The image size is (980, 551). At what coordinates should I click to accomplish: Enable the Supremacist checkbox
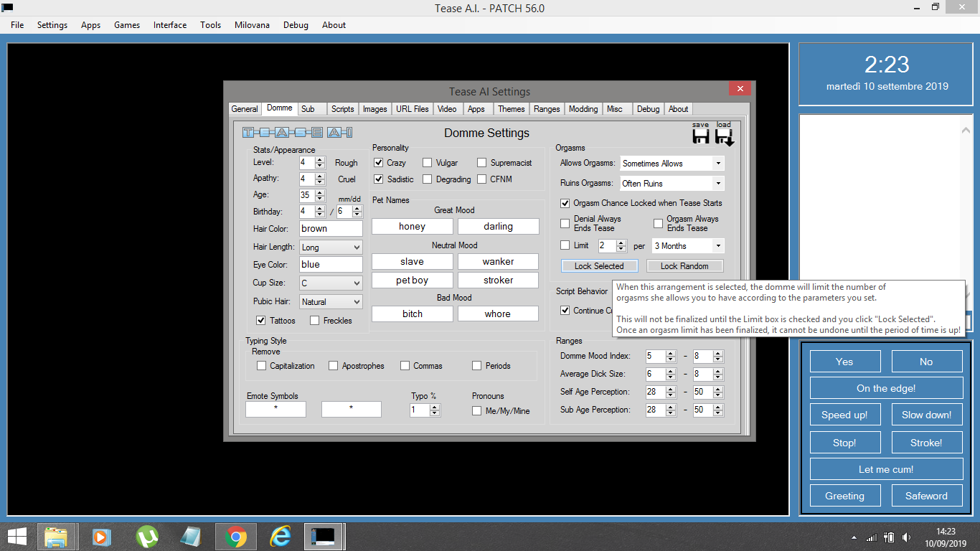(x=482, y=163)
